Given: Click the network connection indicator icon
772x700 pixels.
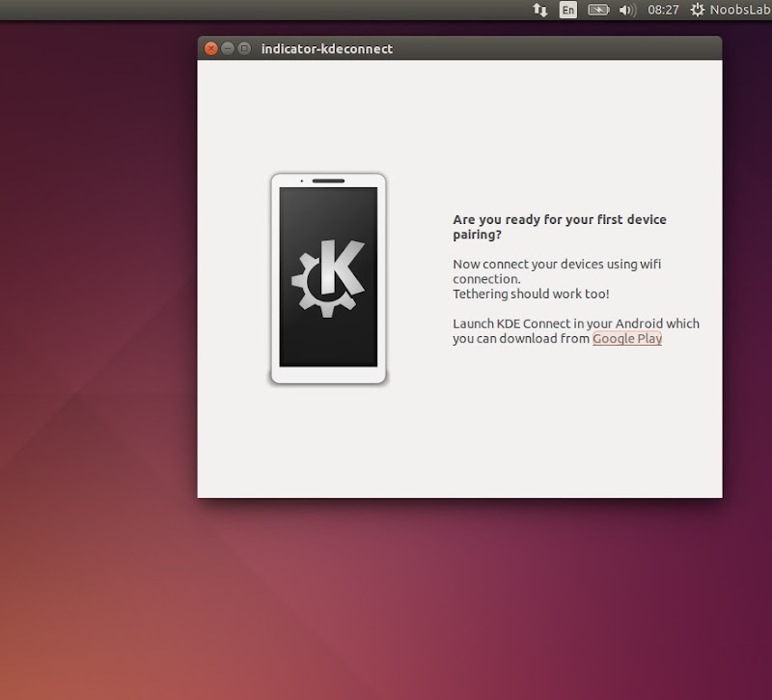Looking at the screenshot, I should [x=540, y=10].
